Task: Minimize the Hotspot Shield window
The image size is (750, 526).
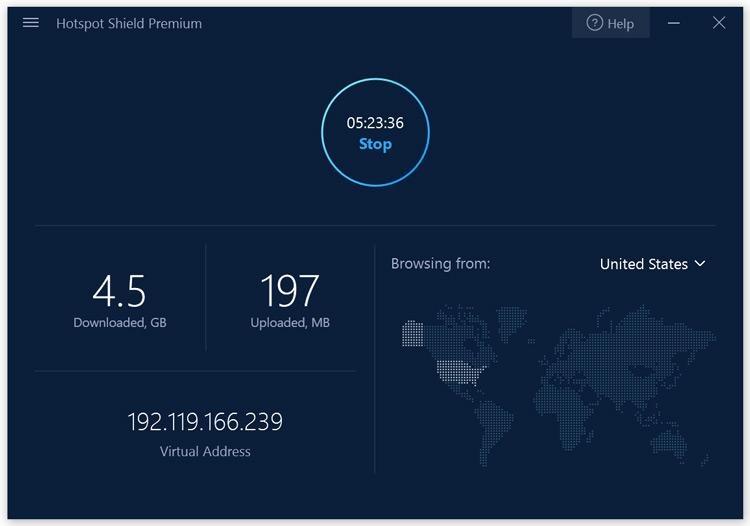Action: click(673, 23)
